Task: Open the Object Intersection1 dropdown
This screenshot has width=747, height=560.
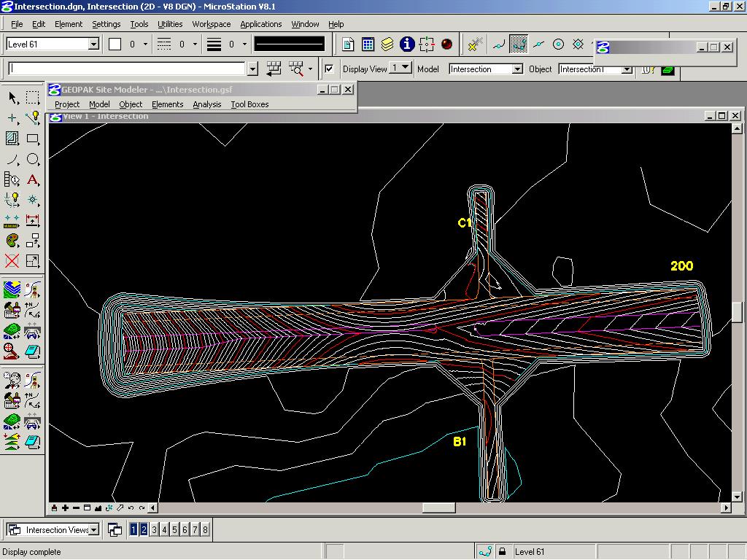Action: click(627, 69)
